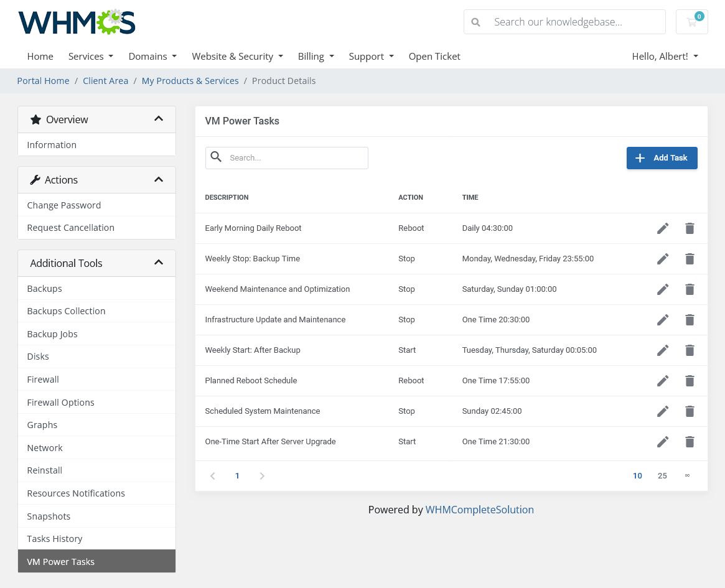Open the Services dropdown menu

90,56
